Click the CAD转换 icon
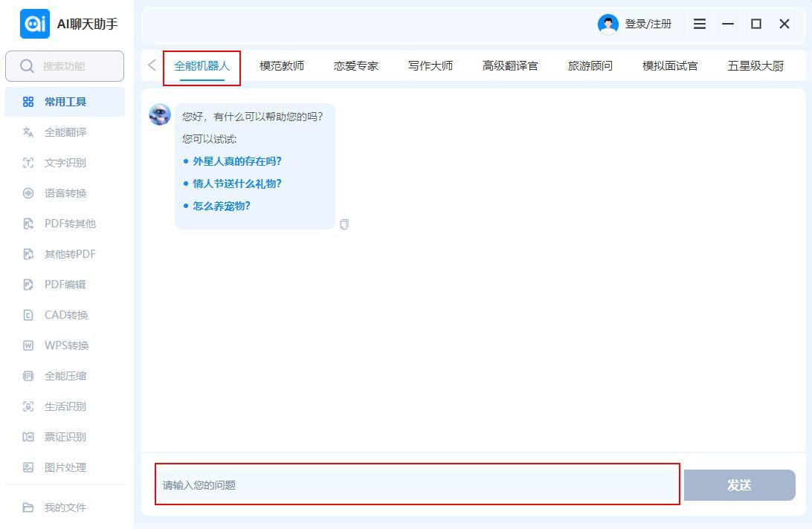Image resolution: width=812 pixels, height=529 pixels. 28,315
